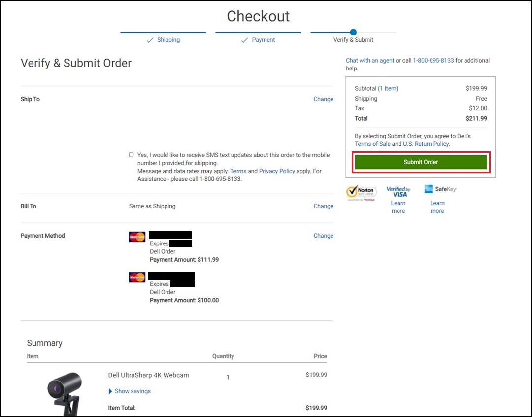Click the MasterCard icon on the second payment

coord(136,277)
